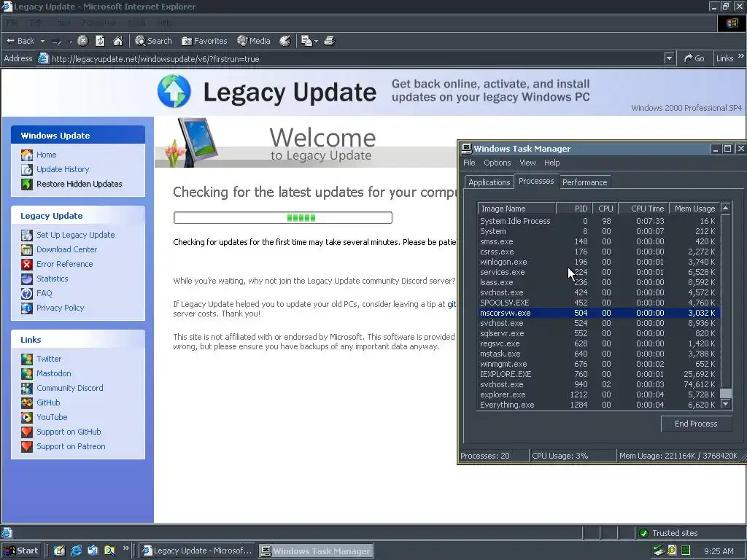Viewport: 747px width, 560px height.
Task: Click the red Error Reference icon
Action: point(27,264)
